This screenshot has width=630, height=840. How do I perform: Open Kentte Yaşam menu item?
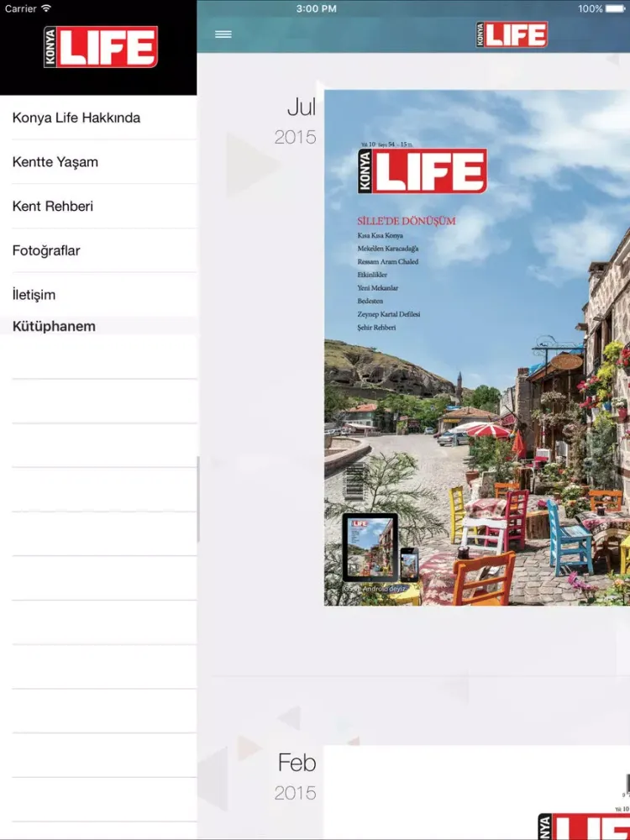[98, 162]
